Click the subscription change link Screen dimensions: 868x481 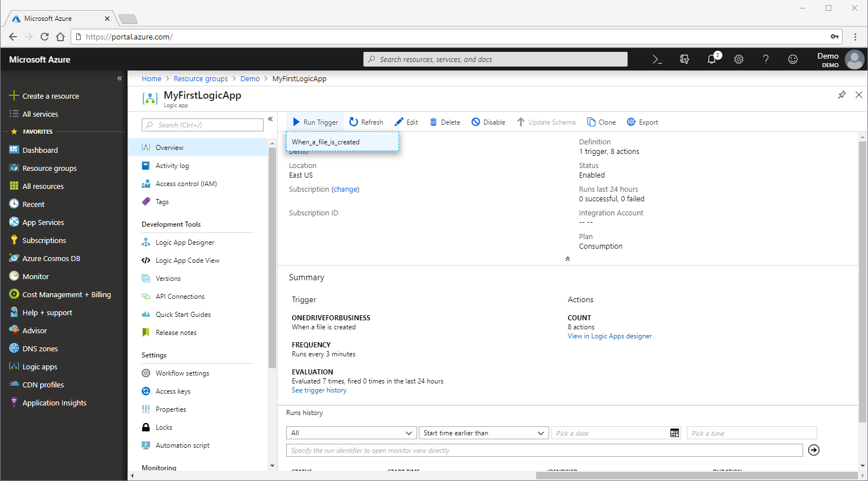pos(345,189)
